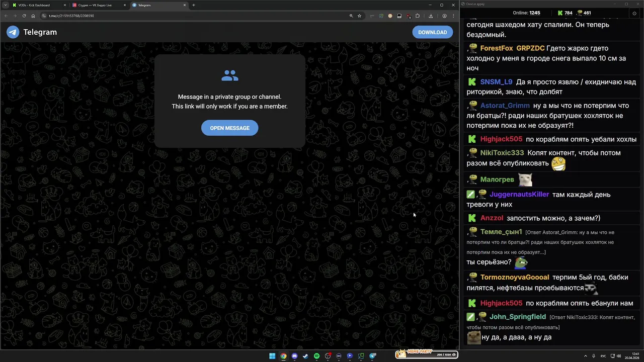The image size is (644, 362).
Task: Click the Kick viewer count 784
Action: (x=565, y=13)
